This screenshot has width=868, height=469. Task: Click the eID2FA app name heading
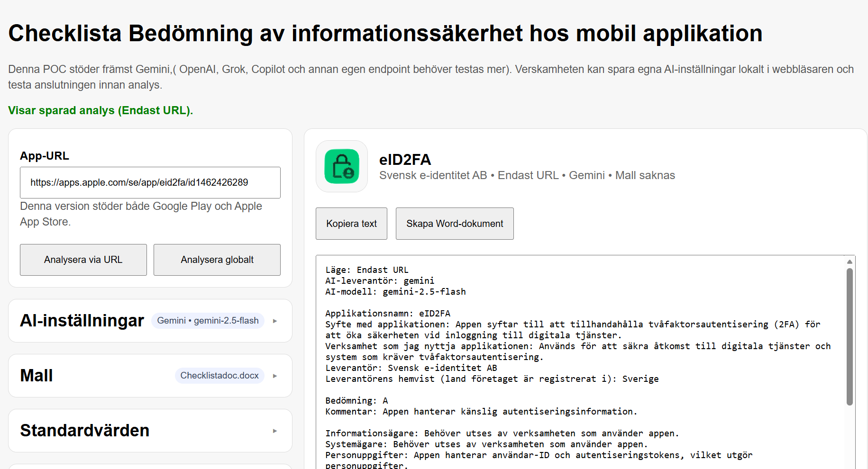[x=405, y=160]
